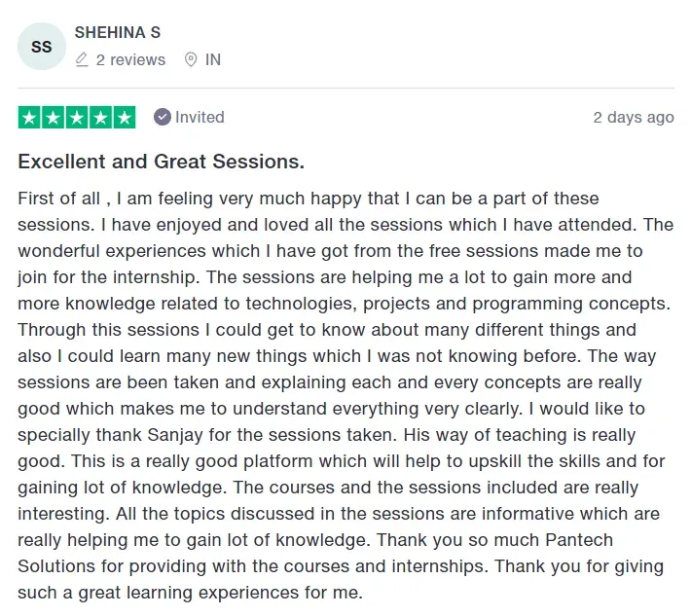Screen dimensions: 691x616
Task: Select the IN country label
Action: pyautogui.click(x=213, y=60)
